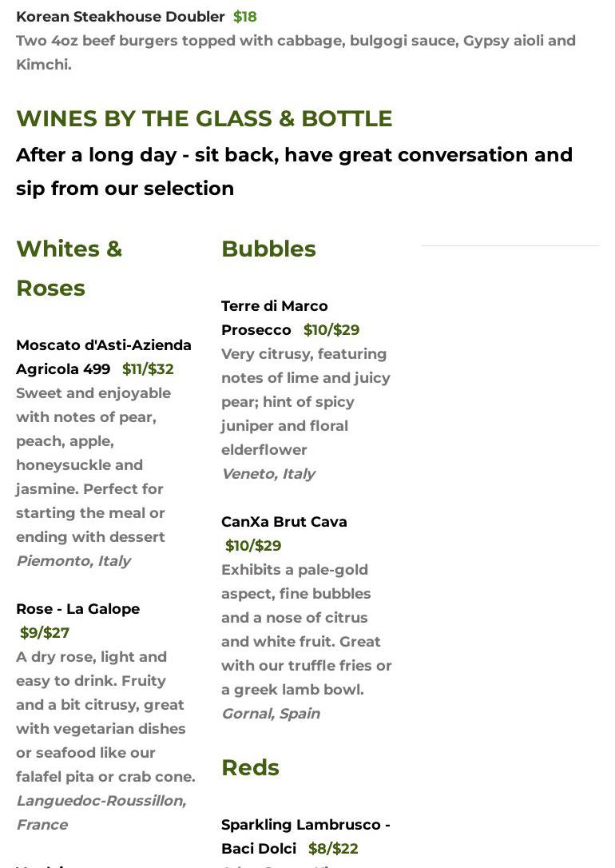The height and width of the screenshot is (868, 615).
Task: Select the Veneto, Italy origin text
Action: tap(268, 474)
